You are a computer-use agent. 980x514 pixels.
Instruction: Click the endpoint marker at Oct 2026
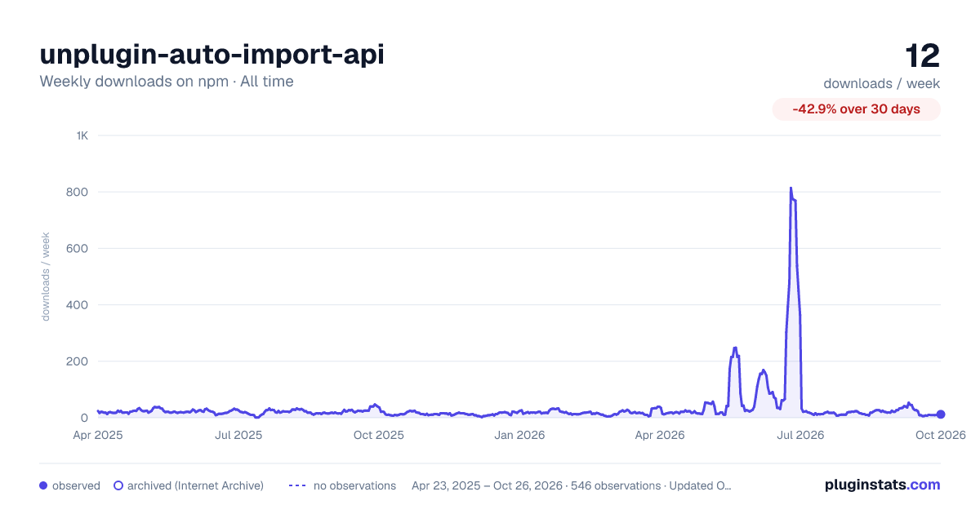tap(941, 414)
